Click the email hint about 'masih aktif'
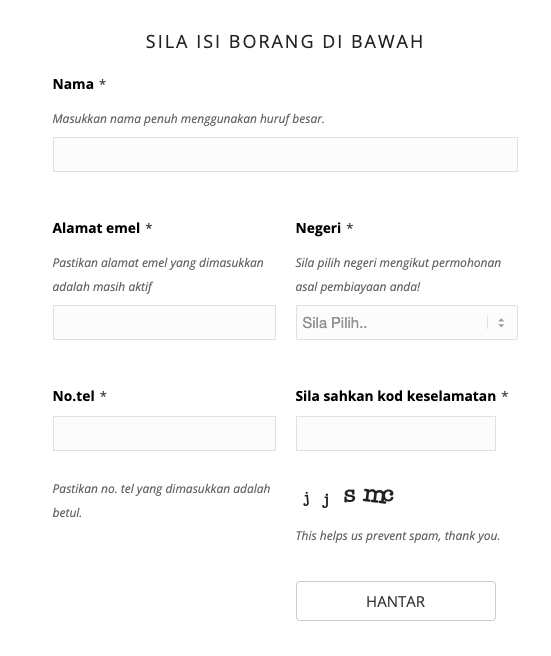The width and height of the screenshot is (551, 656). coord(158,274)
